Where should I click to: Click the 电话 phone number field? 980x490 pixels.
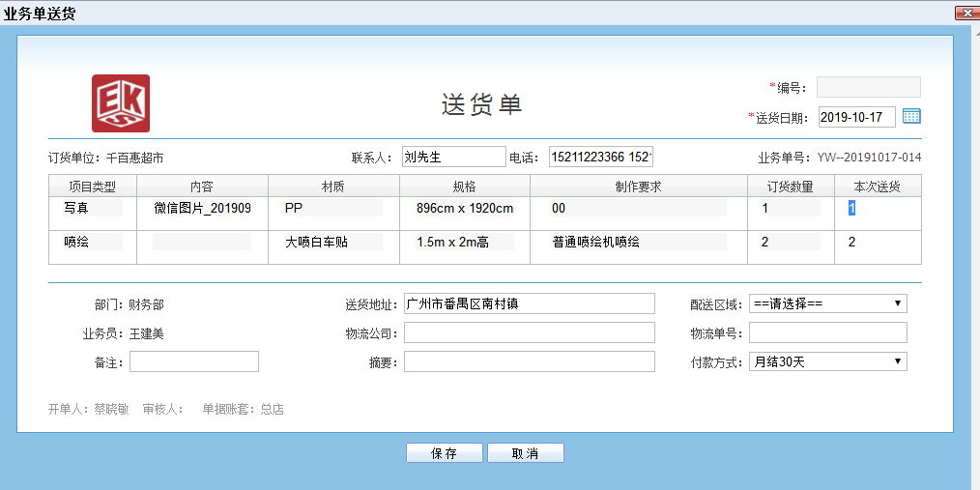pos(601,157)
